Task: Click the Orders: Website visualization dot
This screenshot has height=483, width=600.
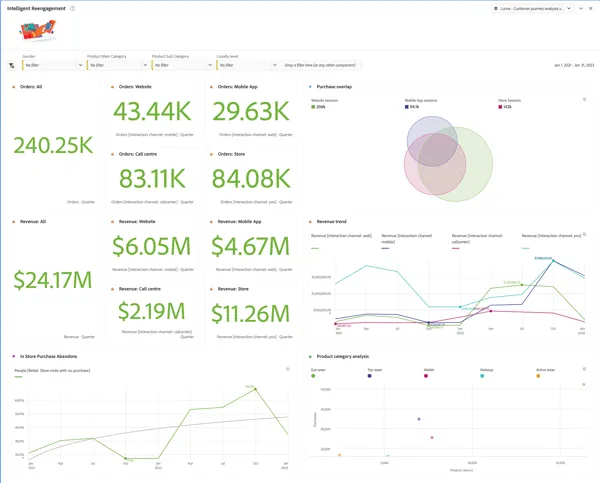Action: point(112,87)
